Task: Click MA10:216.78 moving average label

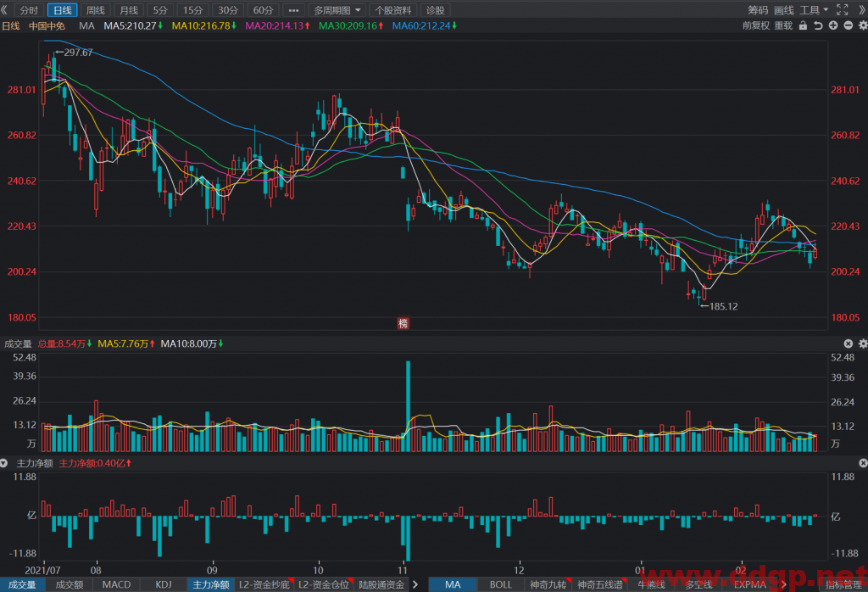Action: click(204, 25)
